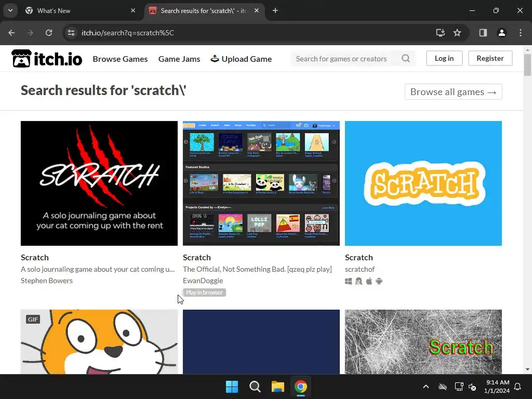
Task: Open a new tab with plus button
Action: click(275, 10)
